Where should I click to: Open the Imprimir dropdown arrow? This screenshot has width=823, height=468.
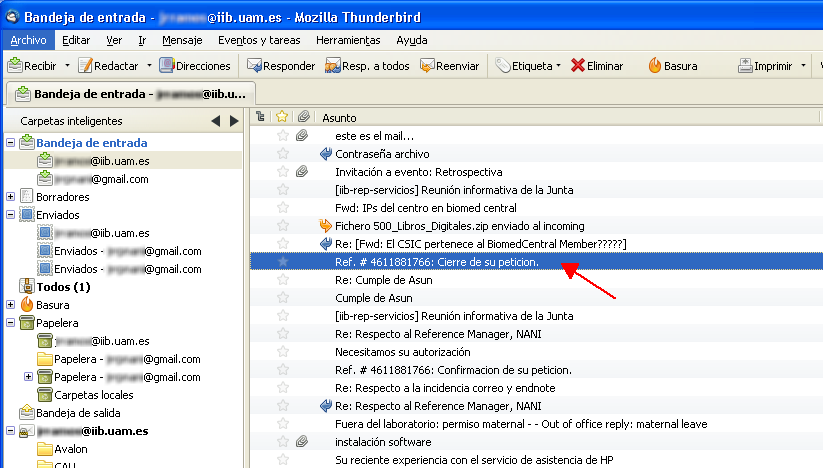coord(803,66)
